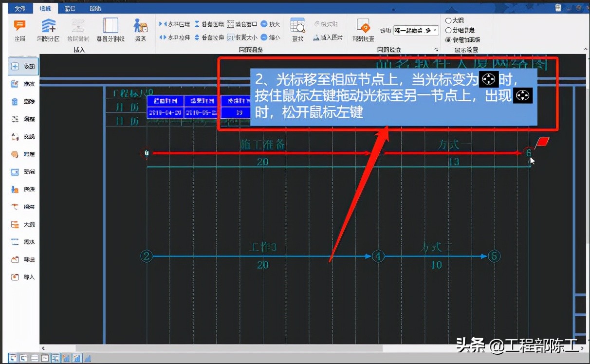Click node 6 on the red path

[529, 153]
